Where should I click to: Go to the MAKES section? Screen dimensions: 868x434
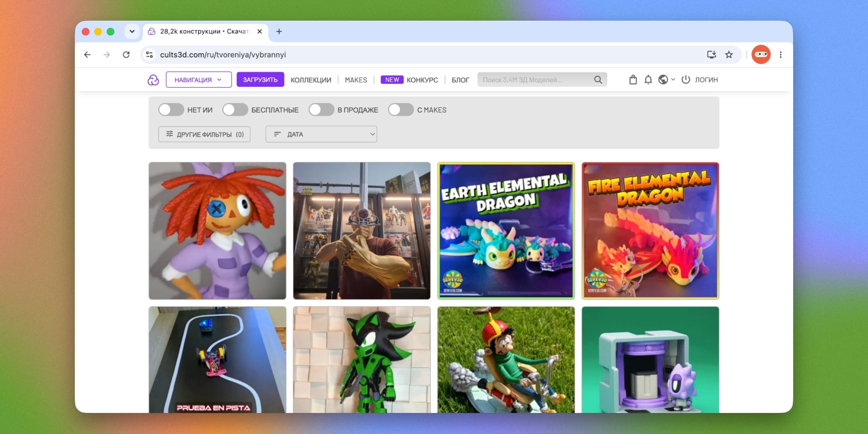tap(356, 80)
